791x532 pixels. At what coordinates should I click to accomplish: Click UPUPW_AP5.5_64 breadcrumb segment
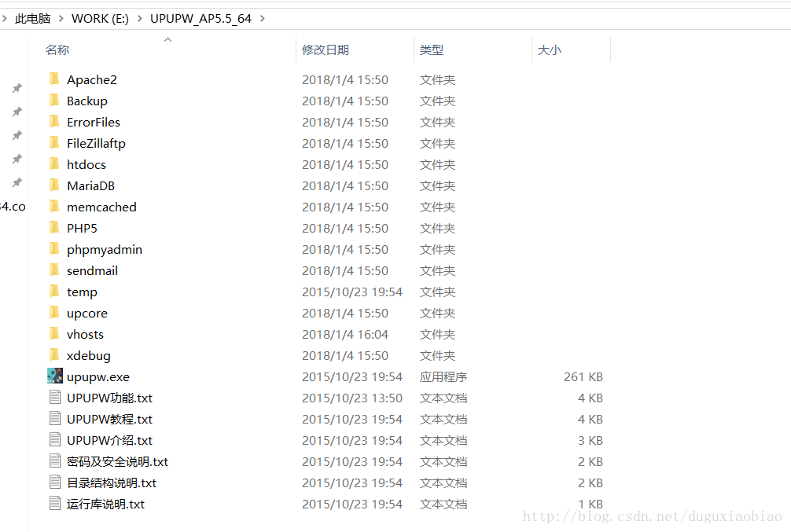(201, 19)
